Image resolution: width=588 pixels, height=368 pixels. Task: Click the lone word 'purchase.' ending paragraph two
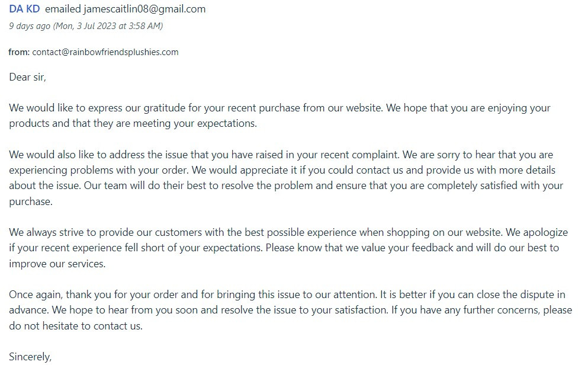point(31,201)
